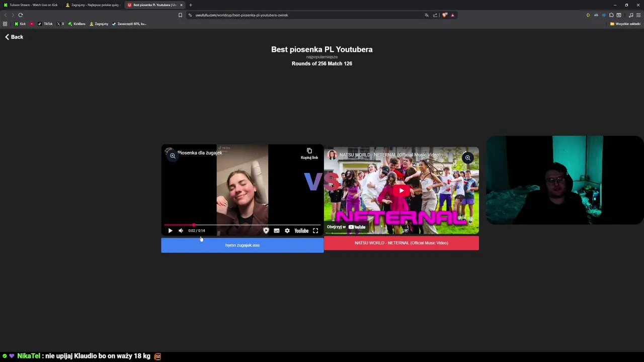Open the X bookmark

coord(60,24)
